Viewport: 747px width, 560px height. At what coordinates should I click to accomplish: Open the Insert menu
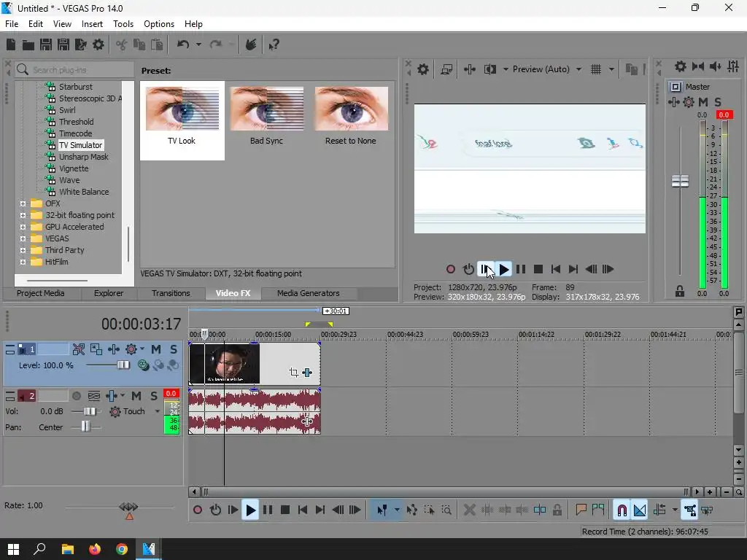pos(92,24)
